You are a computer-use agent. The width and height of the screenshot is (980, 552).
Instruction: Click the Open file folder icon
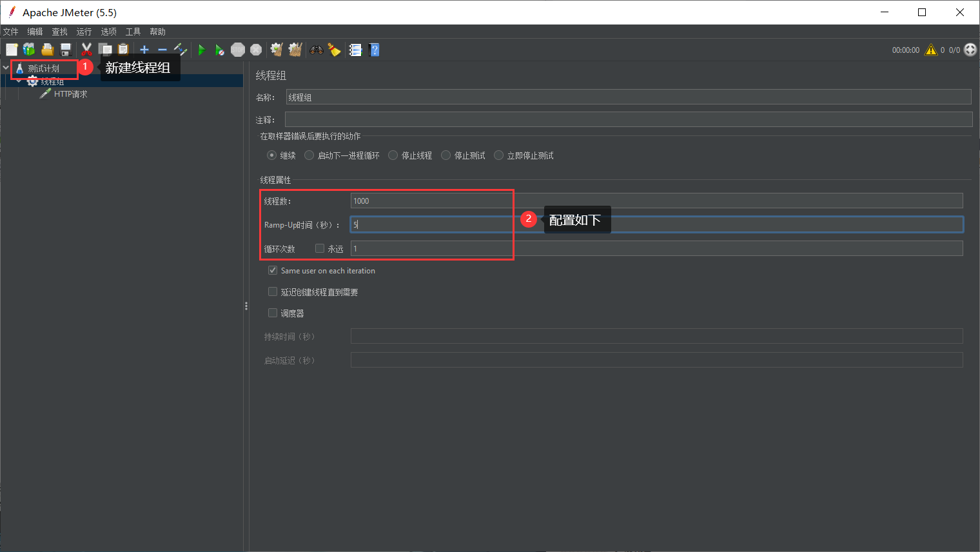(x=47, y=50)
